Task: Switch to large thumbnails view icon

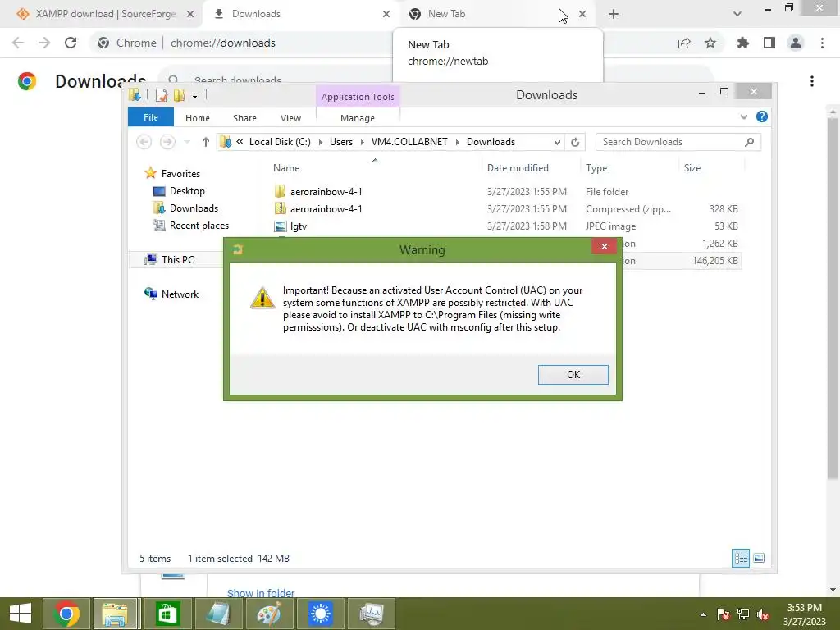Action: point(759,558)
